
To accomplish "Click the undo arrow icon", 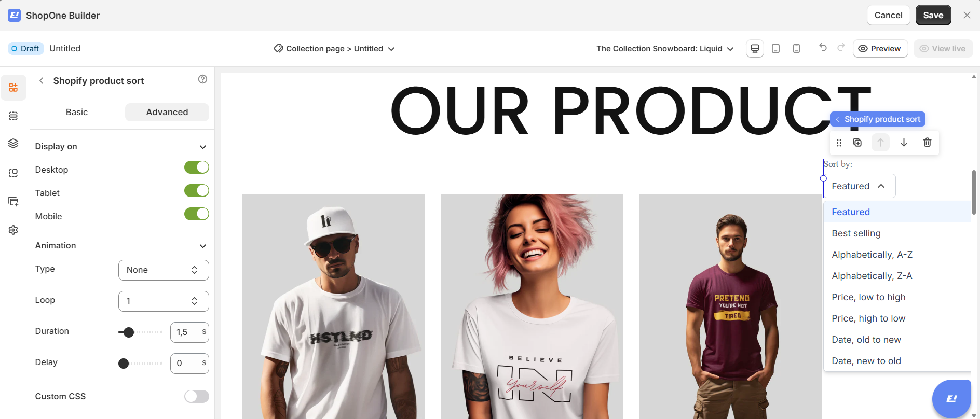I will [823, 47].
